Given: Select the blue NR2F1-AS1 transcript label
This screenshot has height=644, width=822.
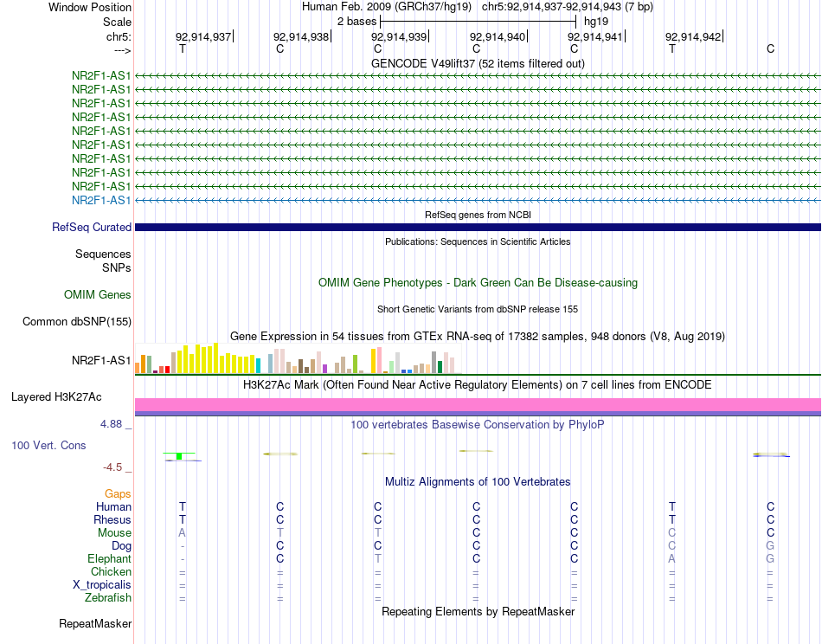Looking at the screenshot, I should (x=101, y=200).
